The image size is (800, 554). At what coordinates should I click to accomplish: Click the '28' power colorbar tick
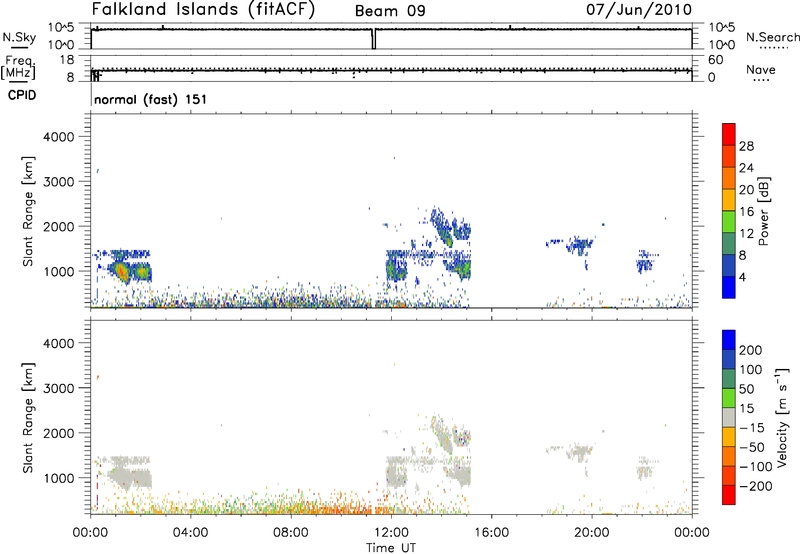point(746,146)
